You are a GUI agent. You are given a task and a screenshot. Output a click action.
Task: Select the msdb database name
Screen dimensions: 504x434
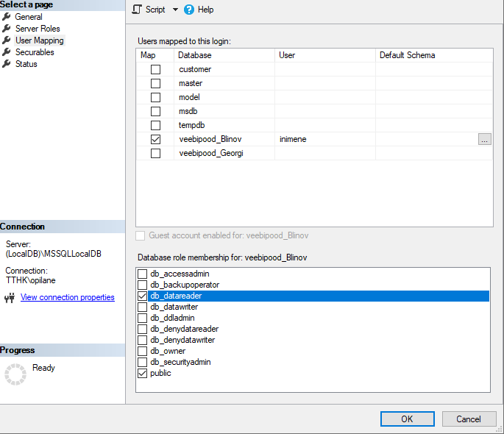(188, 111)
